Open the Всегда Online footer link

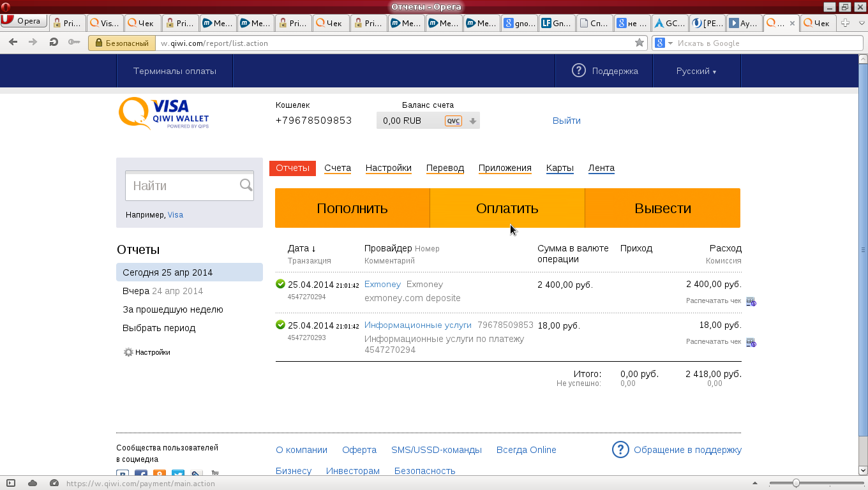click(x=527, y=450)
